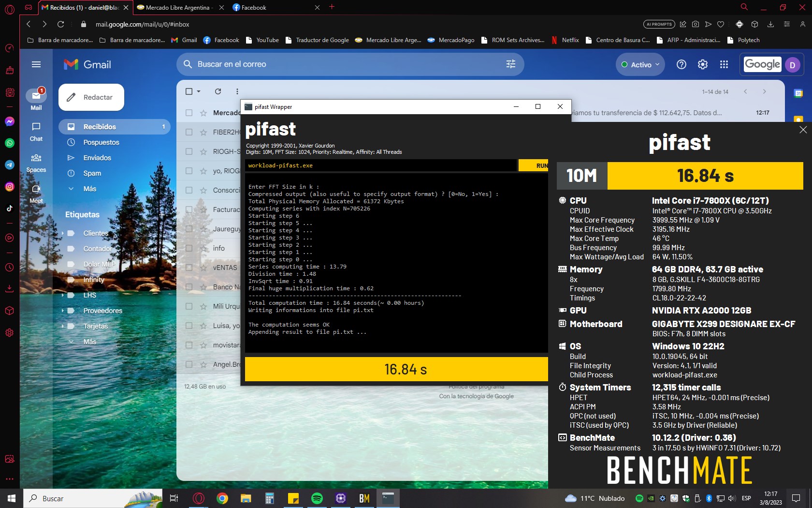Image resolution: width=812 pixels, height=508 pixels.
Task: Click the Windows Start button
Action: tap(12, 498)
